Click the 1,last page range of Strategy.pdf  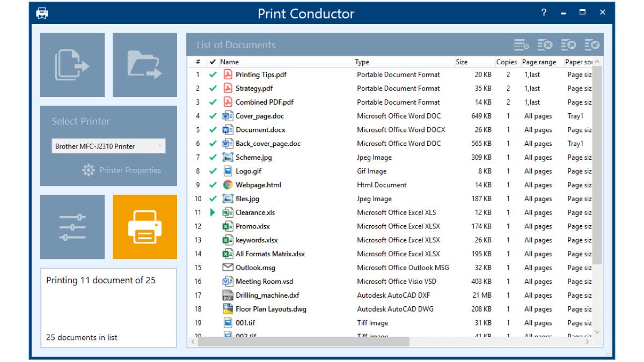[532, 88]
